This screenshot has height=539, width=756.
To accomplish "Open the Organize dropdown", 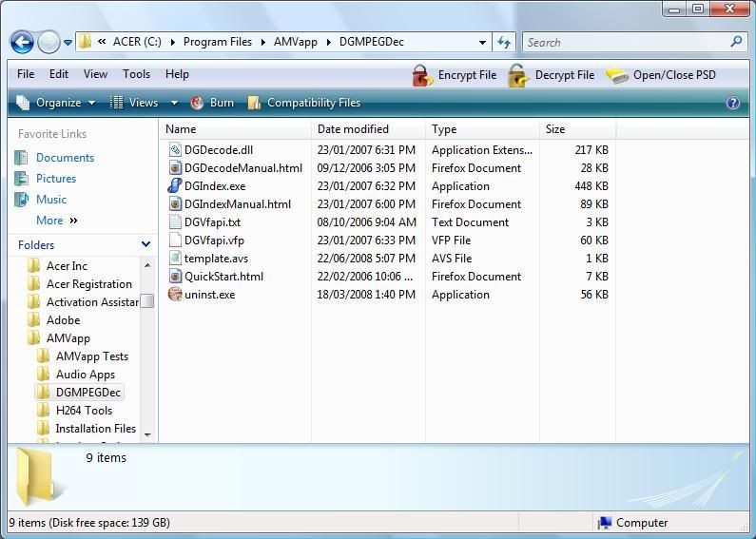I will click(56, 103).
